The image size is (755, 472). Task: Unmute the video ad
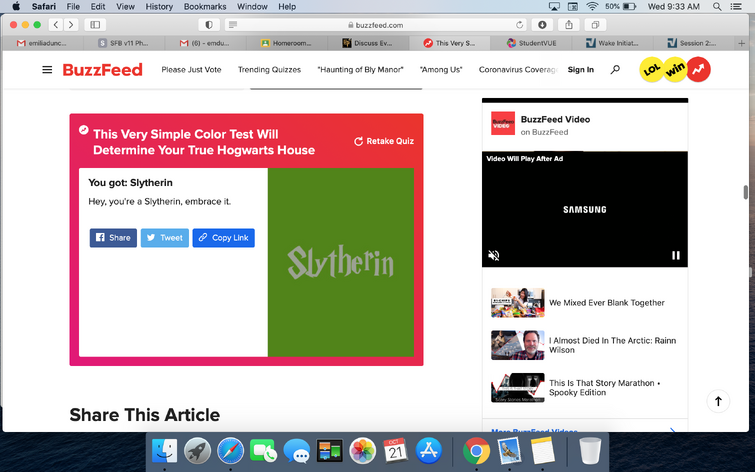pos(494,255)
